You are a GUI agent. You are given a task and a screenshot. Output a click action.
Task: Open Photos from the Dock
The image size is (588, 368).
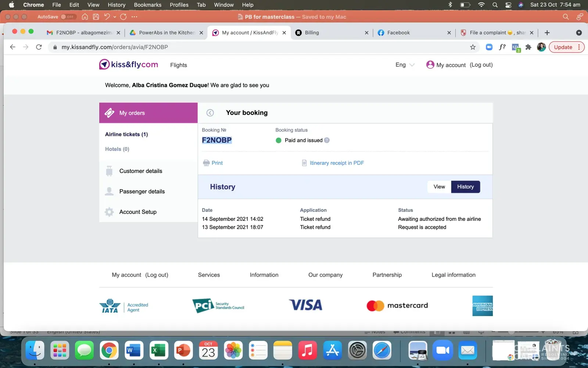pos(233,350)
